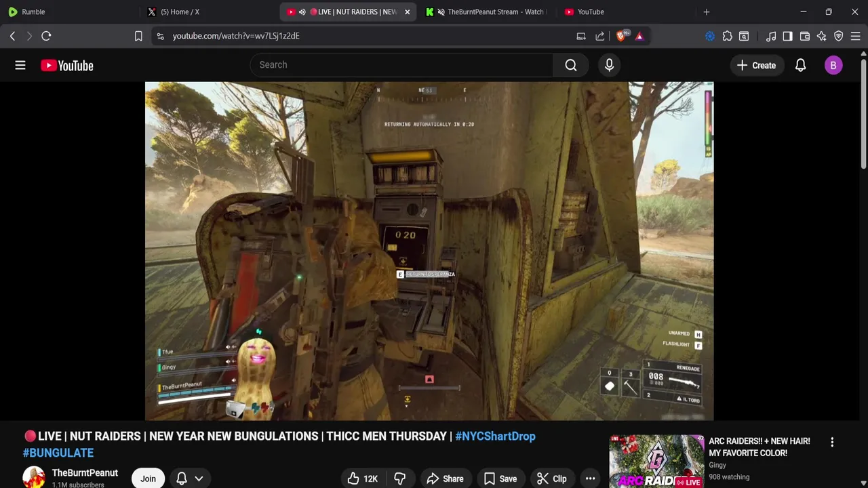Mute the active tab via speaker icon
The height and width of the screenshot is (488, 868).
(x=302, y=12)
